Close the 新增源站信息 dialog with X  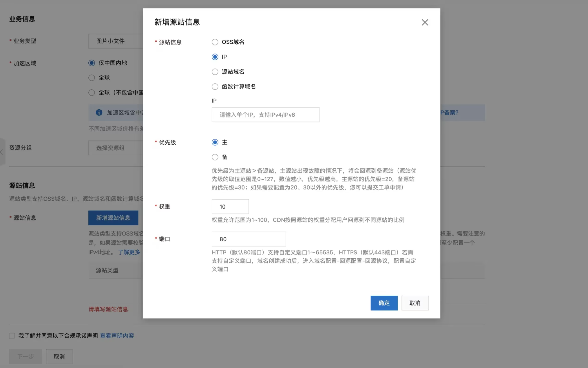point(425,22)
